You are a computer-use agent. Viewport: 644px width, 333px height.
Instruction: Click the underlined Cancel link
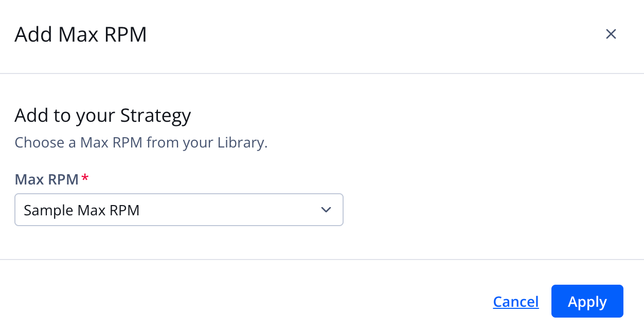[x=515, y=302]
